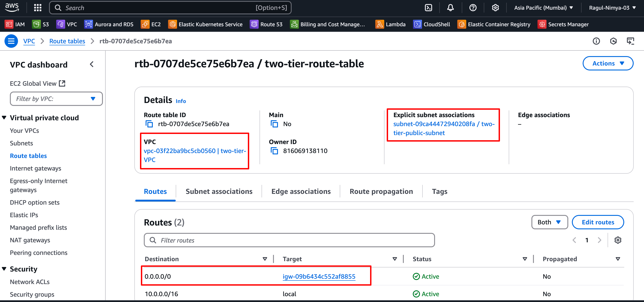Open Secrets Manager shortcut

click(563, 24)
